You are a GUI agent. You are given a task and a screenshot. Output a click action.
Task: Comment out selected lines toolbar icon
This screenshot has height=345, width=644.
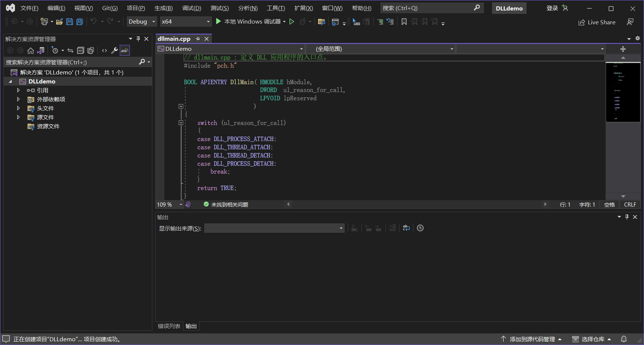[x=380, y=22]
